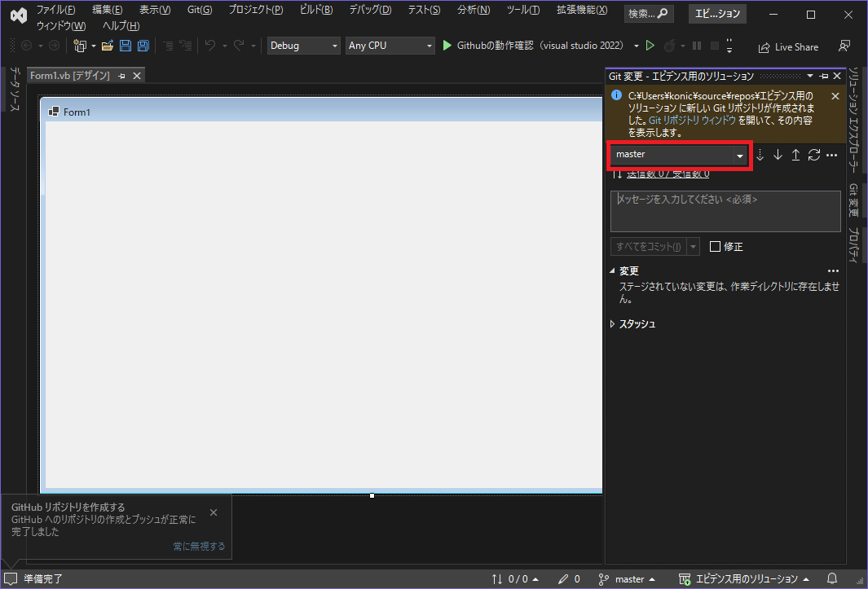The height and width of the screenshot is (589, 868).
Task: Open the notification bell in the status bar
Action: pos(831,578)
